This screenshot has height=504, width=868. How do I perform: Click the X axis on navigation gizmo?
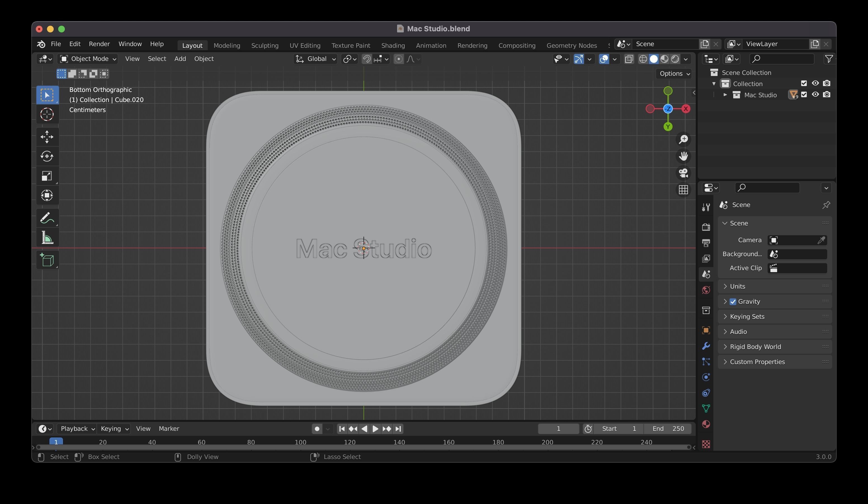tap(686, 109)
